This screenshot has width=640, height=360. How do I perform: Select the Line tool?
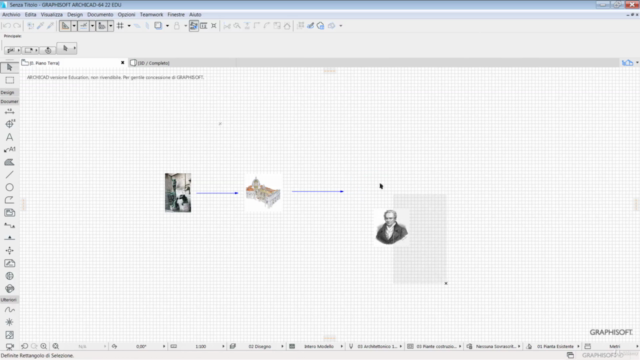click(9, 175)
